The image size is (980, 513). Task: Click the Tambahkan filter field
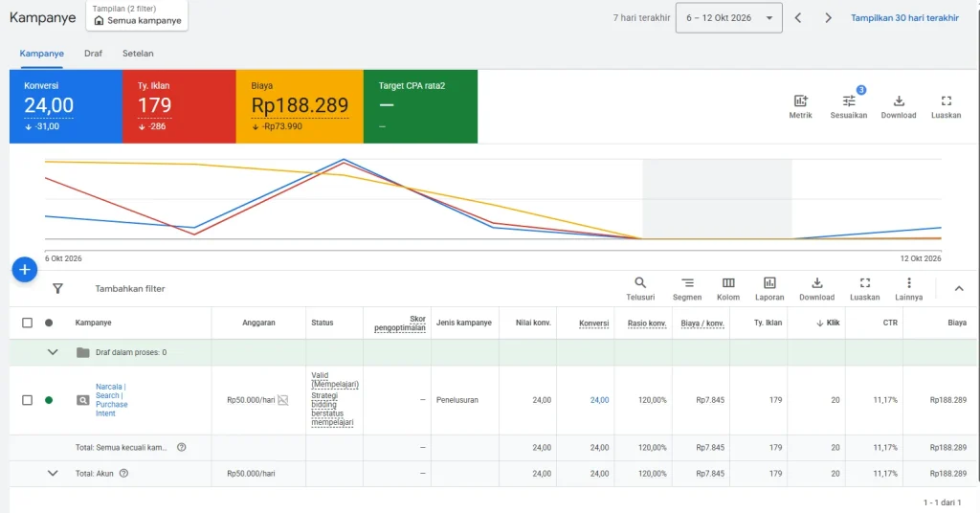coord(130,289)
